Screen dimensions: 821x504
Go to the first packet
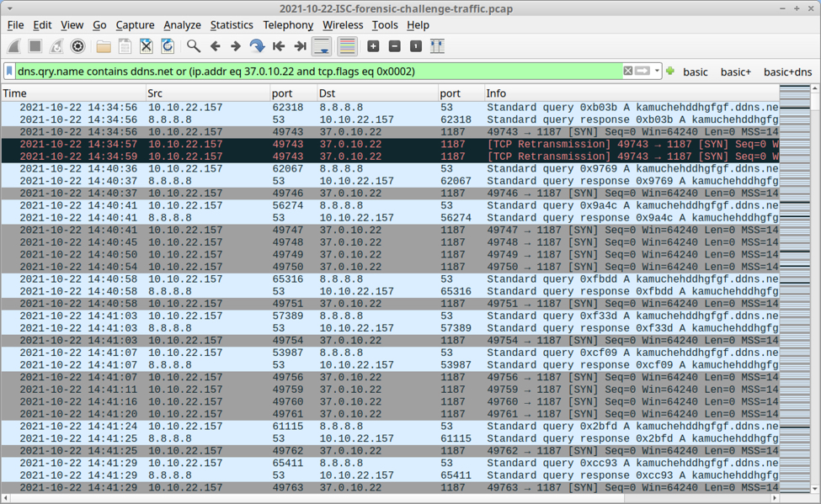coord(278,46)
